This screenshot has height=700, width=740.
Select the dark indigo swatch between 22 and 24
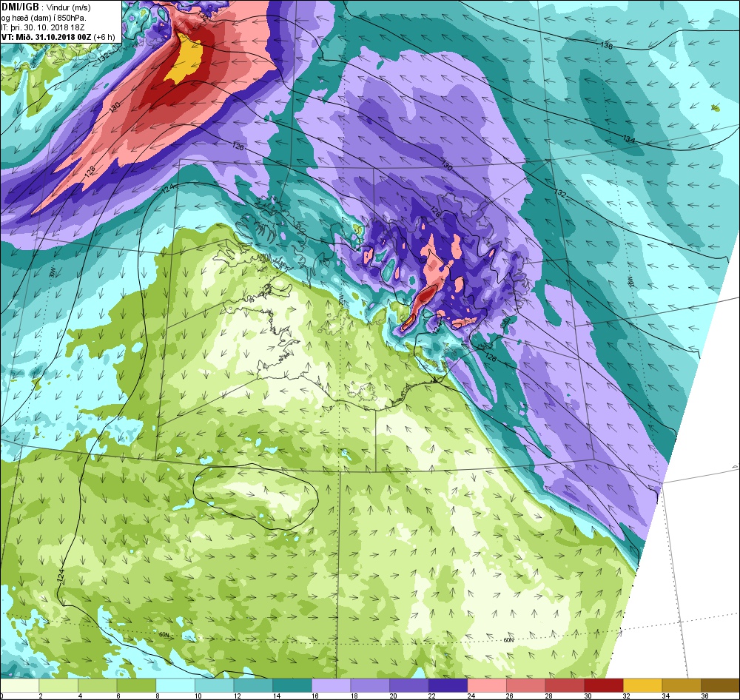pos(448,685)
